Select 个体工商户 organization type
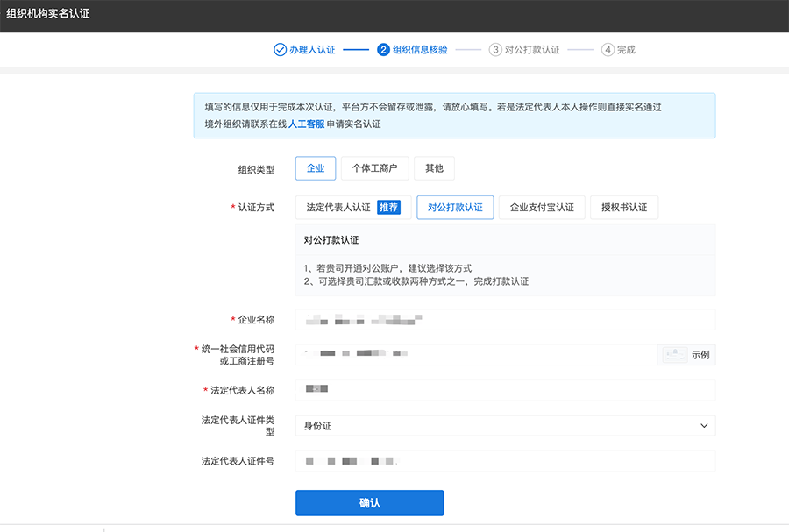Viewport: 789px width, 532px height. pos(374,167)
